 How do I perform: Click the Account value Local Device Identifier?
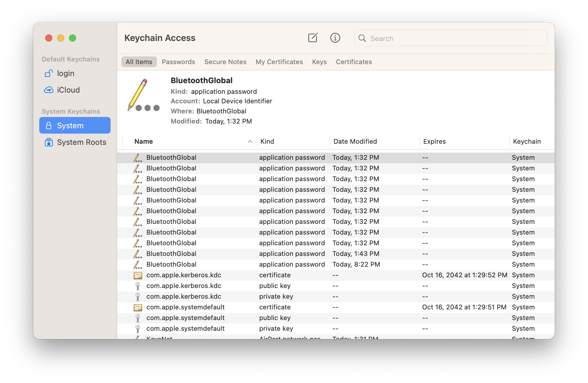coord(238,101)
